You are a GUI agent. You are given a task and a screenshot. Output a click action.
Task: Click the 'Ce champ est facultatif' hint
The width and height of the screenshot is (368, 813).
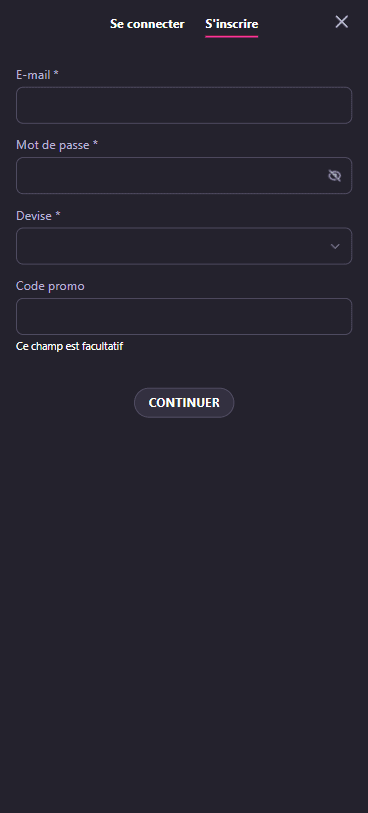[69, 346]
